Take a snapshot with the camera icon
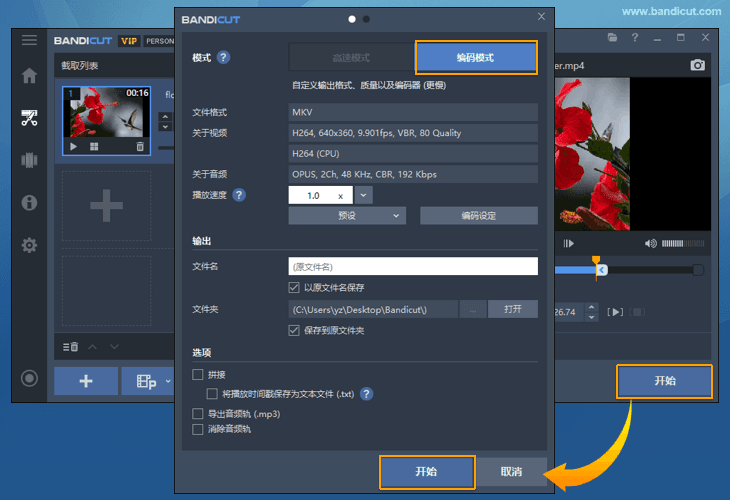This screenshot has width=730, height=500. (697, 65)
